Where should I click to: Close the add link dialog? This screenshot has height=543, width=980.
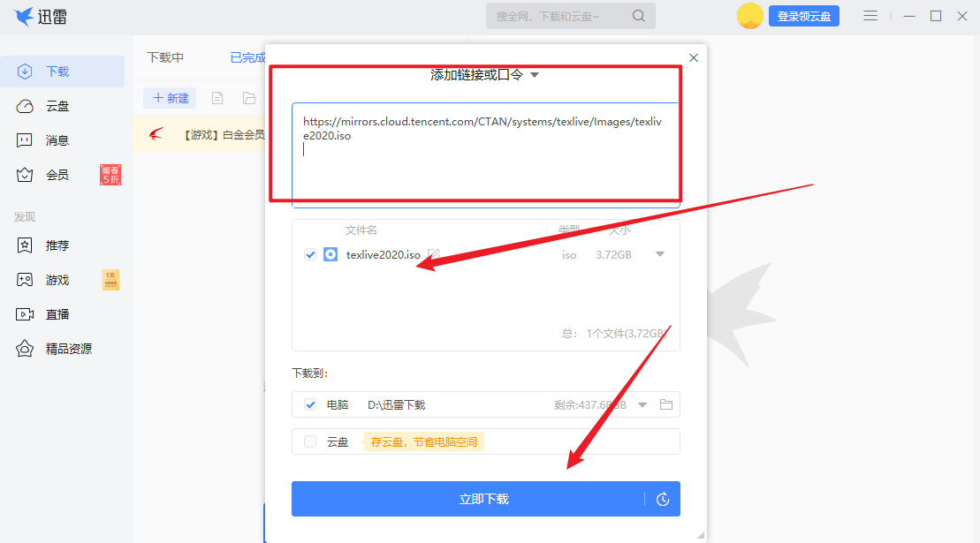click(x=693, y=57)
